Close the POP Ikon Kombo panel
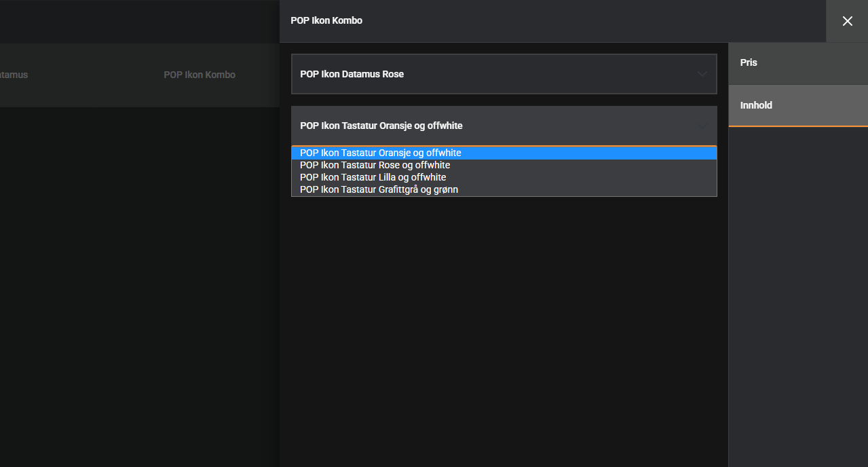Viewport: 868px width, 467px height. [x=847, y=21]
